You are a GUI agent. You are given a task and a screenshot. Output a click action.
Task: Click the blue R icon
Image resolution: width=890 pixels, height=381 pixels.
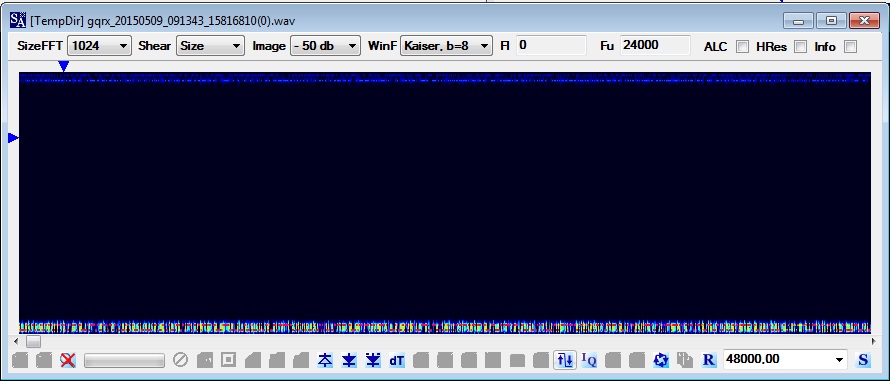click(x=709, y=360)
